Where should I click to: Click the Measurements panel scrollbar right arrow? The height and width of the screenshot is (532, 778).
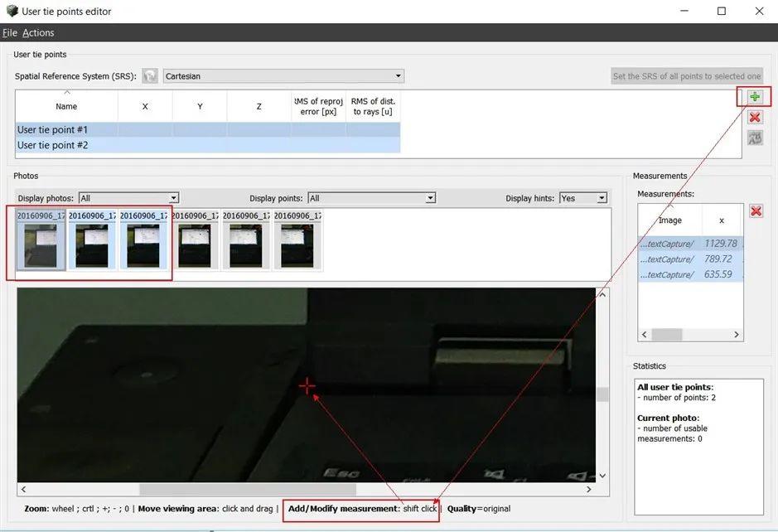pos(736,334)
